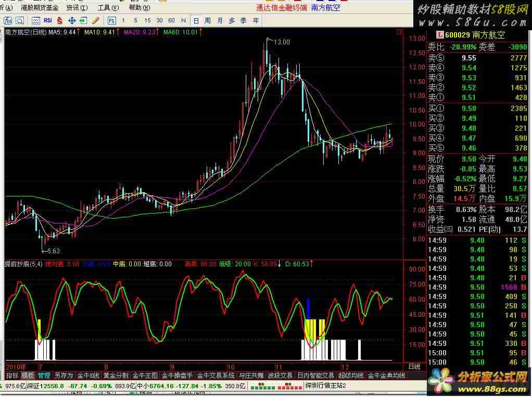Select the daily (日) period
This screenshot has width=532, height=397.
(x=196, y=21)
